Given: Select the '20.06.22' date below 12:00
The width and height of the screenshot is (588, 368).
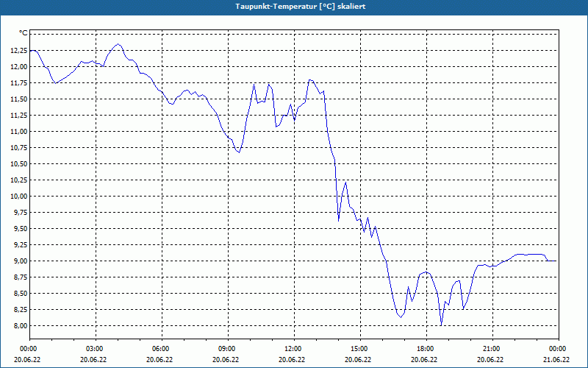Looking at the screenshot, I should point(292,359).
